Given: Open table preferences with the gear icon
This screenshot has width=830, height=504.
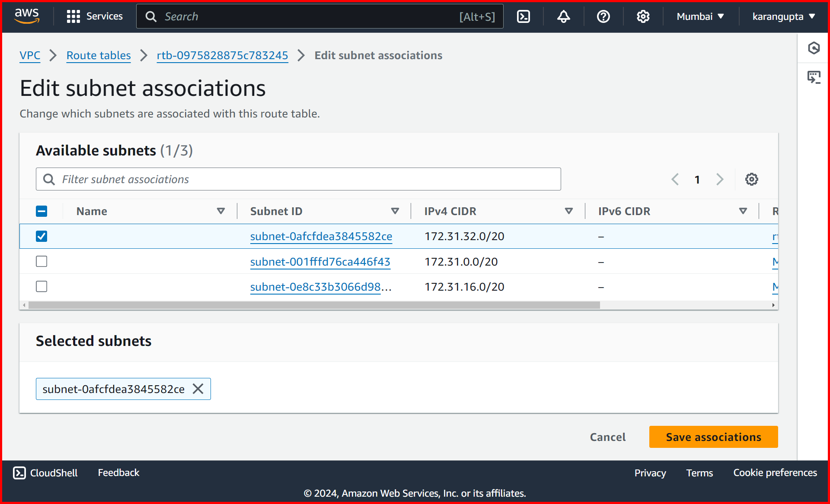Looking at the screenshot, I should pos(751,179).
